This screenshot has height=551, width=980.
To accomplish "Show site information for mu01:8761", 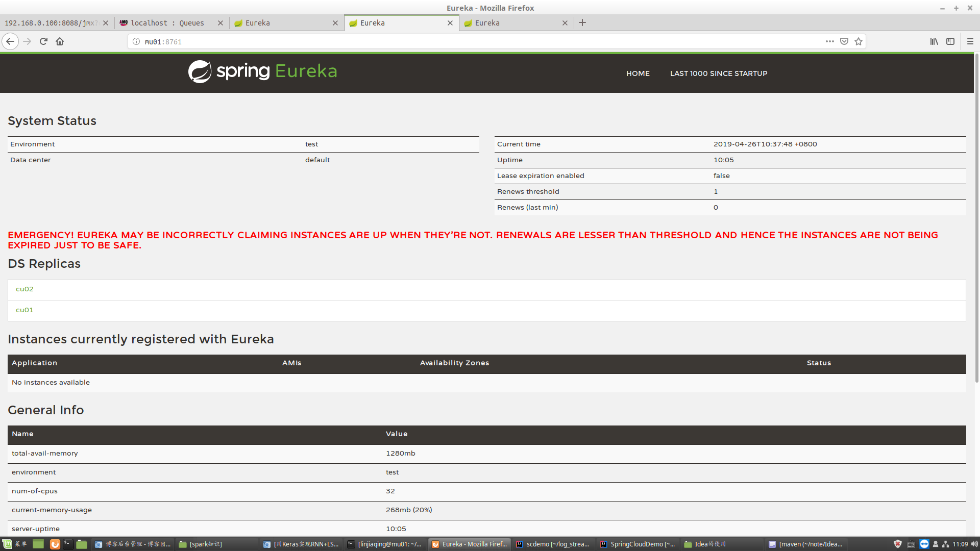I will tap(136, 41).
